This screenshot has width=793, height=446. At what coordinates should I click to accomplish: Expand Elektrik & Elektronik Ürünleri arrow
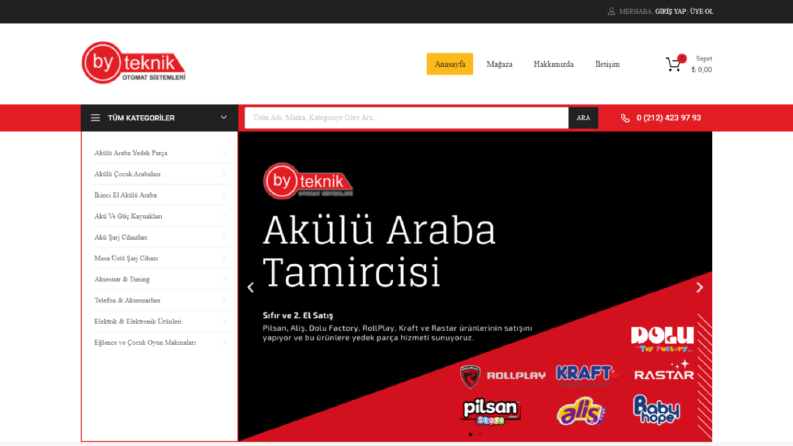click(x=224, y=321)
